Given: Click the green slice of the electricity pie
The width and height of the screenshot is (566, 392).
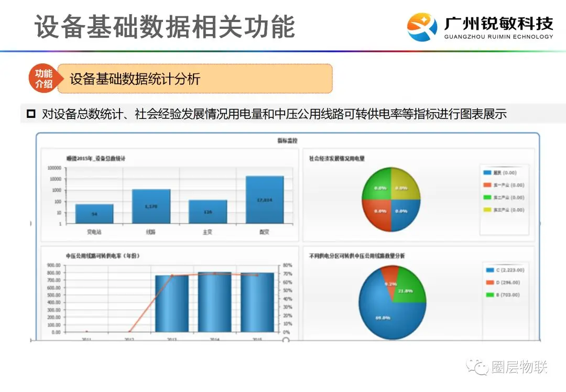Looking at the screenshot, I should coord(377,185).
